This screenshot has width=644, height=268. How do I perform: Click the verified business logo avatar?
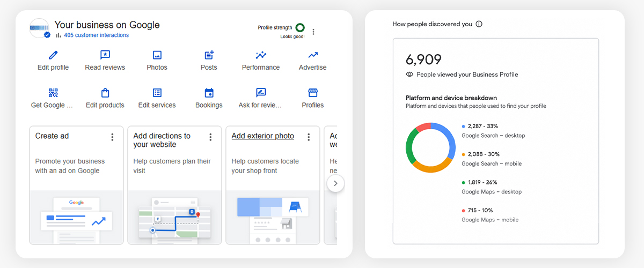click(x=40, y=28)
